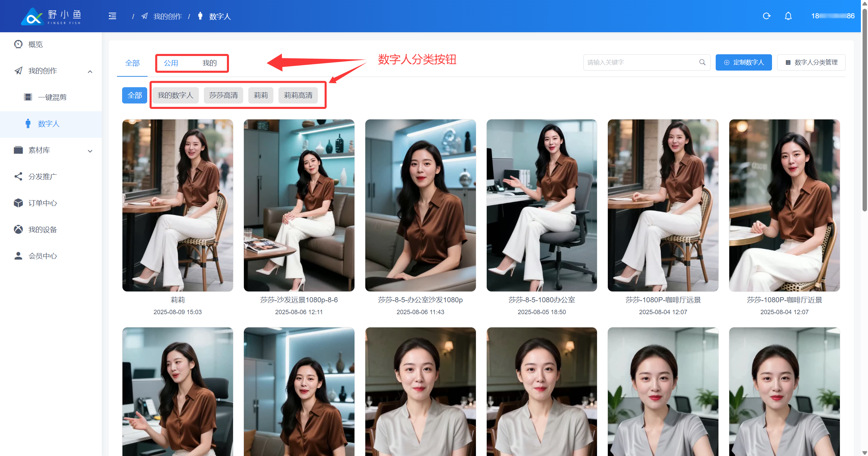Open 我的设备 in sidebar
This screenshot has width=868, height=456.
click(42, 229)
